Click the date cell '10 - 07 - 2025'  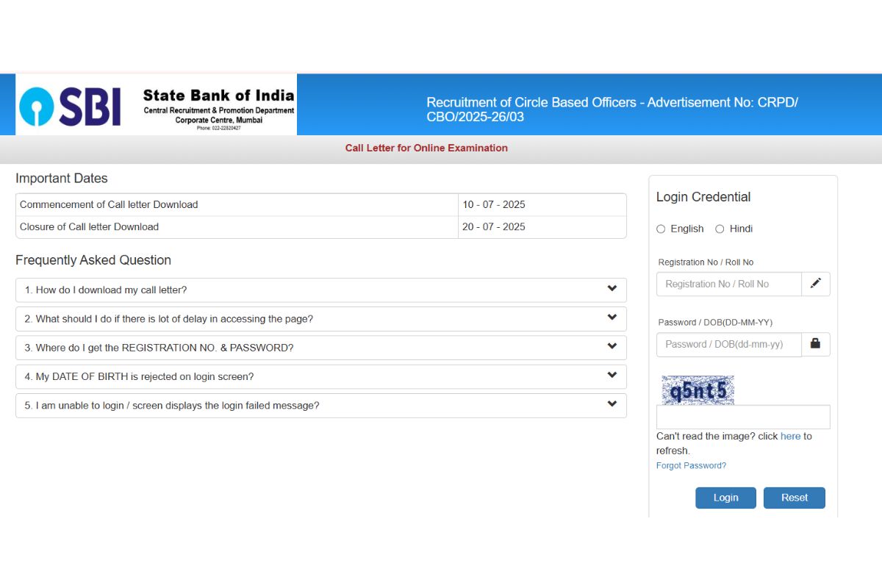[x=542, y=205]
